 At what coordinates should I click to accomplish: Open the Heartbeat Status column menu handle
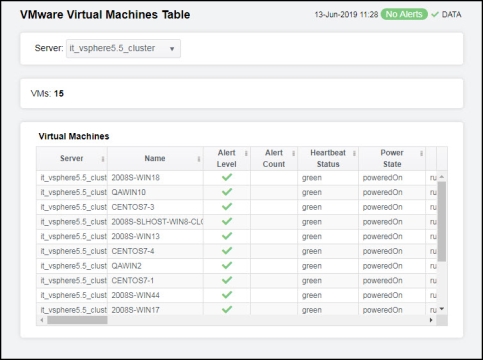pyautogui.click(x=354, y=153)
